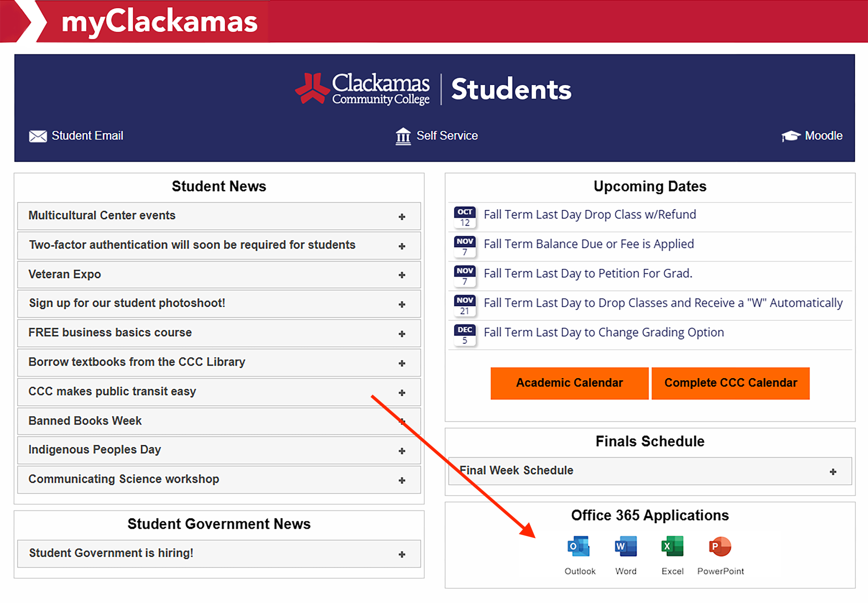Click the Student Email envelope icon
This screenshot has width=868, height=603.
point(38,136)
